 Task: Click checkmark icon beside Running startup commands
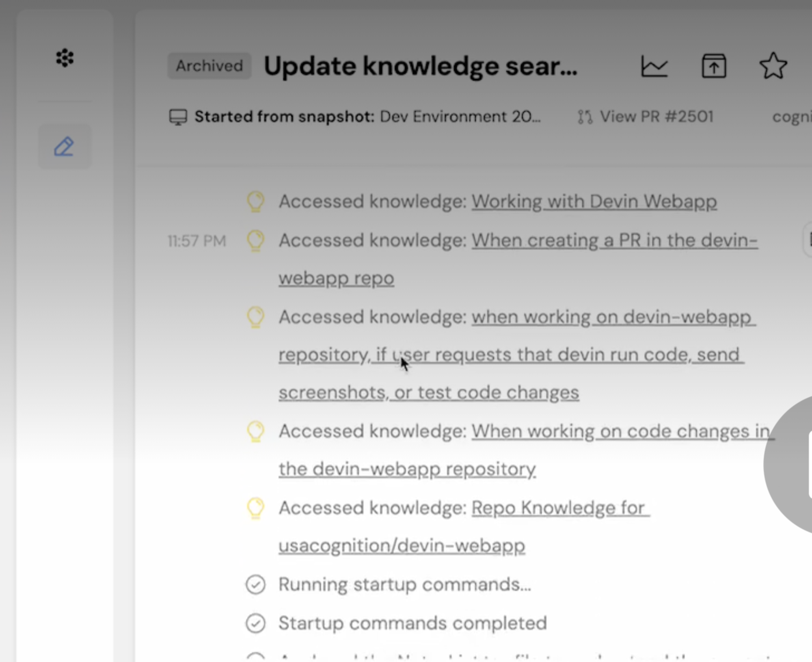tap(256, 585)
